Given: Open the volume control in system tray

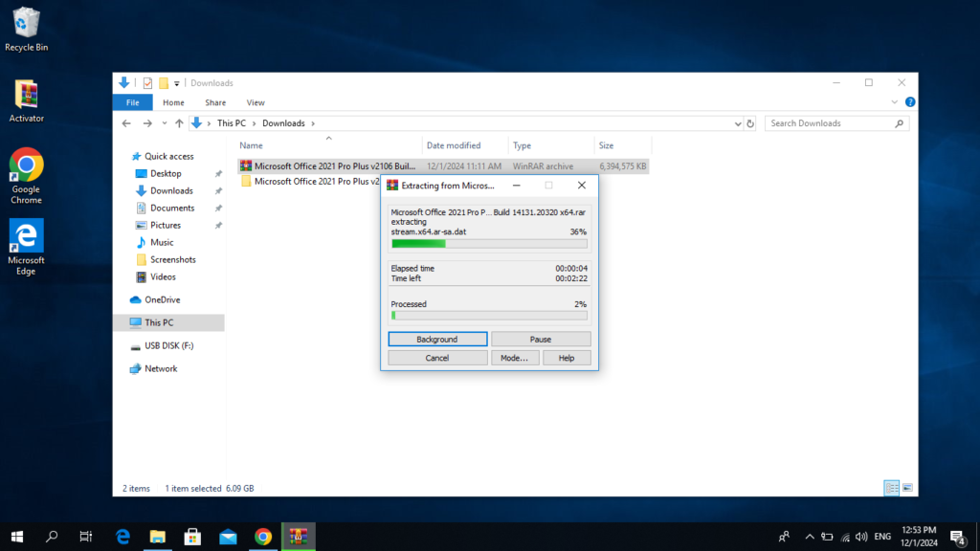Looking at the screenshot, I should pyautogui.click(x=862, y=537).
